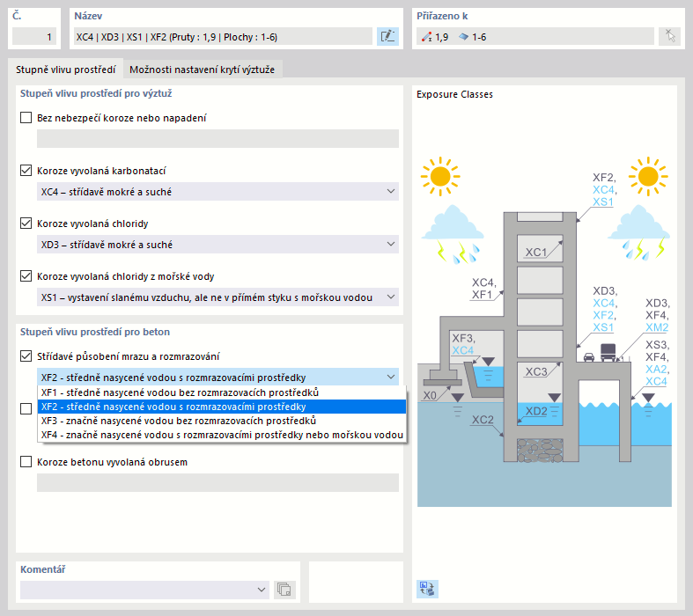Click the XC2 label in diagram

(x=483, y=420)
